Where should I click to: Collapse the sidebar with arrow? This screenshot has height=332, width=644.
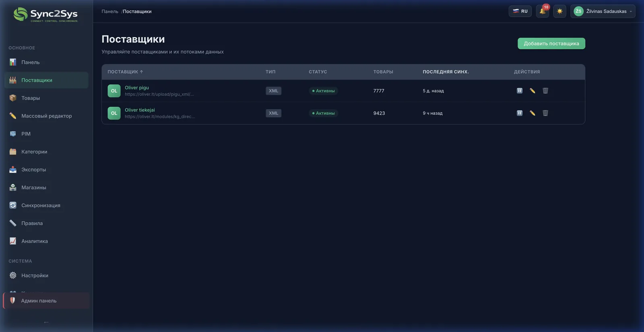tap(46, 322)
